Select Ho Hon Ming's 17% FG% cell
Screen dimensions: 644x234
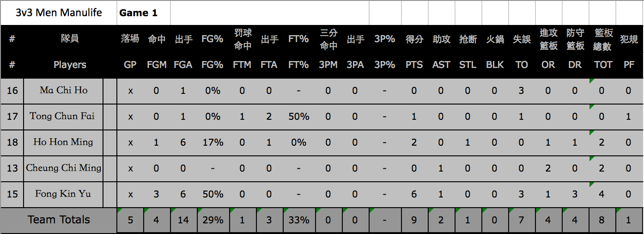[213, 142]
